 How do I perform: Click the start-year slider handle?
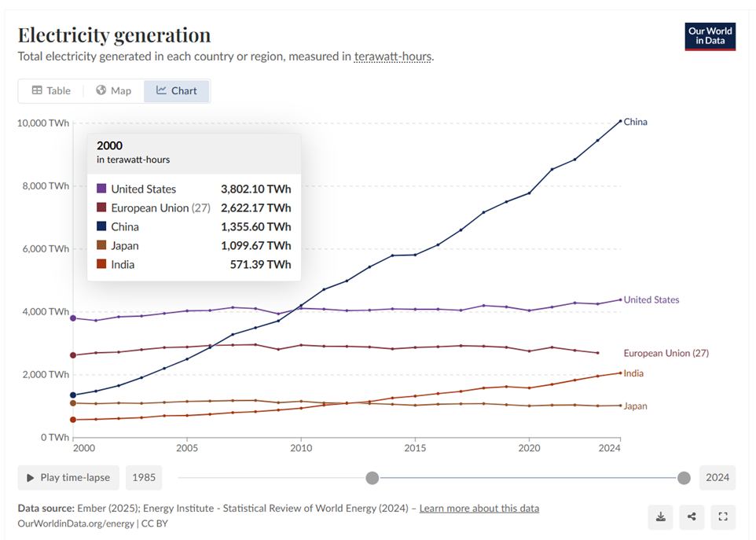(x=372, y=478)
